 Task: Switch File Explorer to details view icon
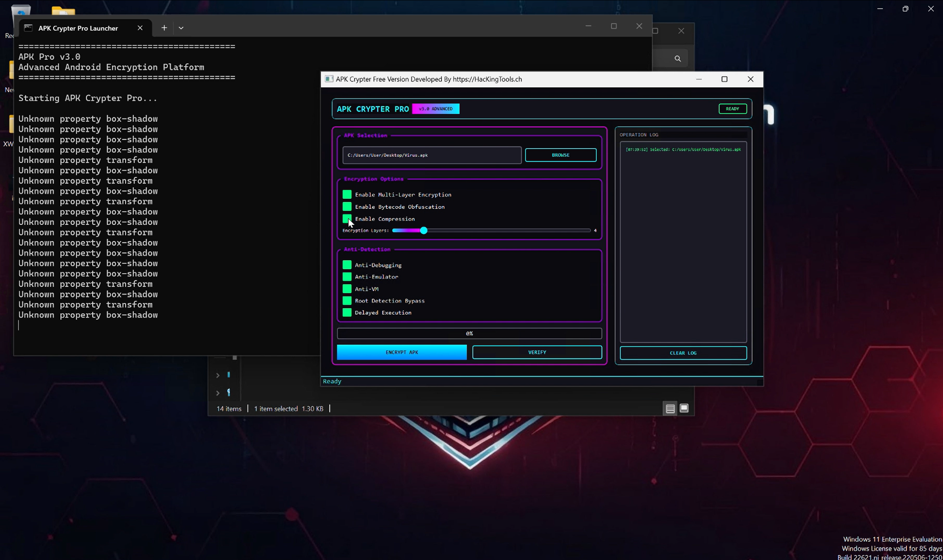click(x=670, y=409)
